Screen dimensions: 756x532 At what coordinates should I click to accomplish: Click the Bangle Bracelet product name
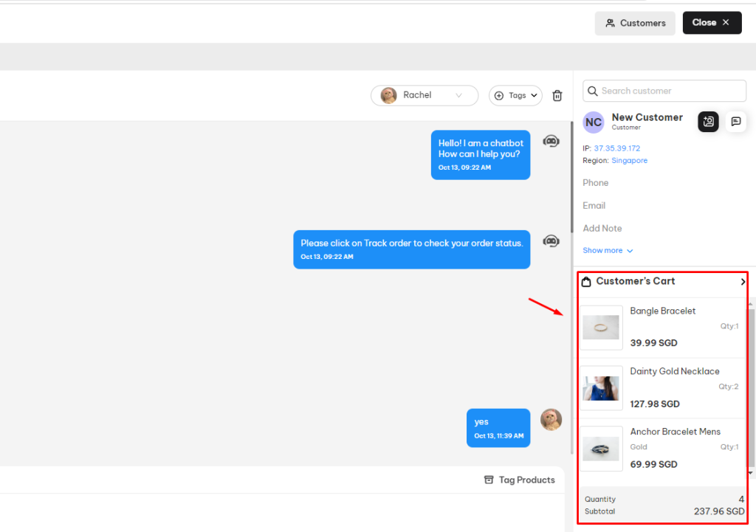point(662,311)
